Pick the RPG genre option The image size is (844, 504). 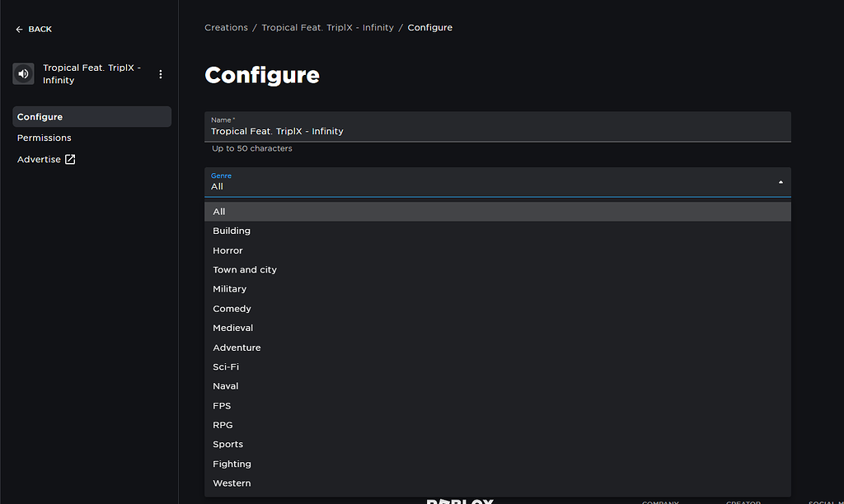pos(223,424)
